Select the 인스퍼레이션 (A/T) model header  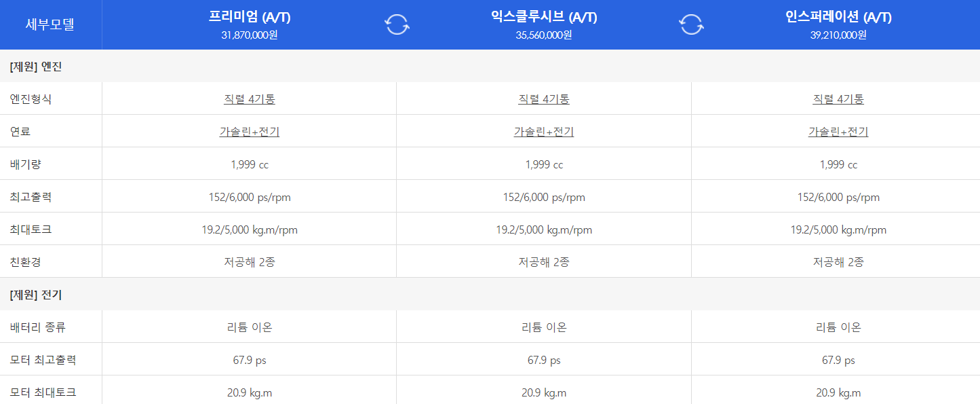coord(838,18)
